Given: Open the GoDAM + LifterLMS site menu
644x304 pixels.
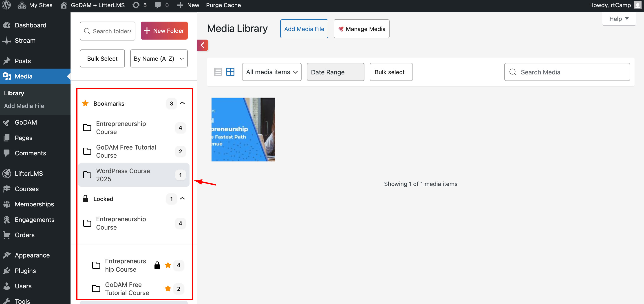Looking at the screenshot, I should pos(93,5).
